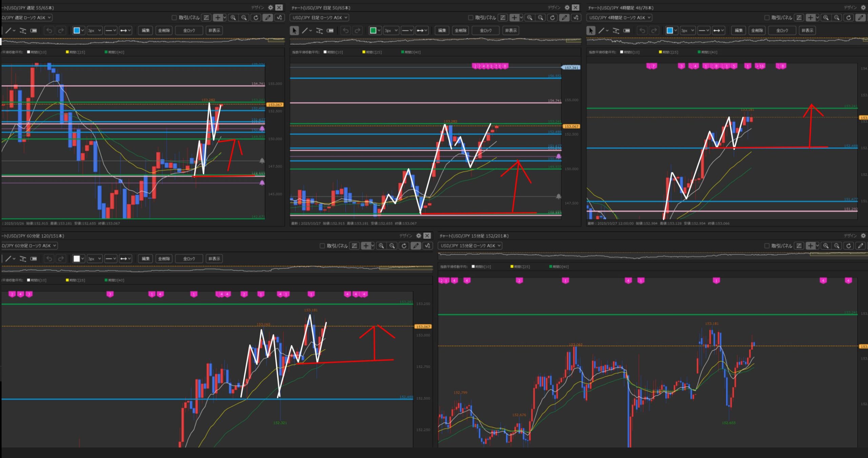Enable 取引パネル checkbox on weekly chart
Image resolution: width=868 pixels, height=458 pixels.
pos(174,18)
